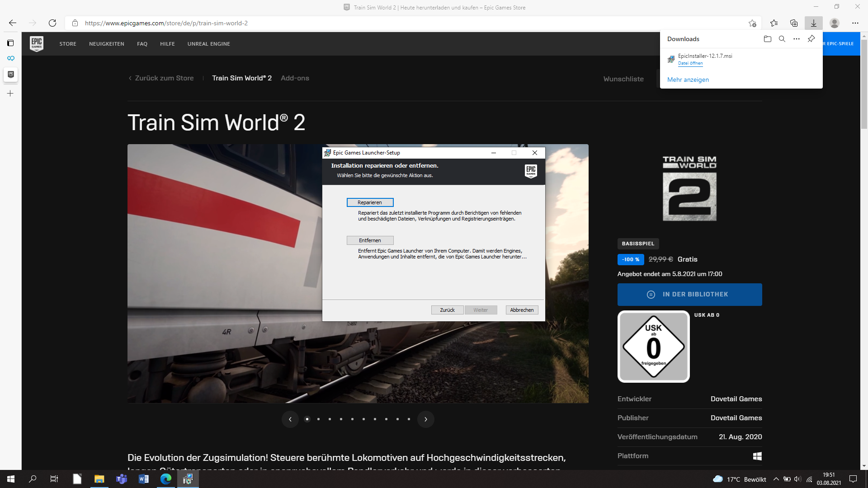Open a new tab with plus icon
The image size is (868, 488).
tap(10, 94)
